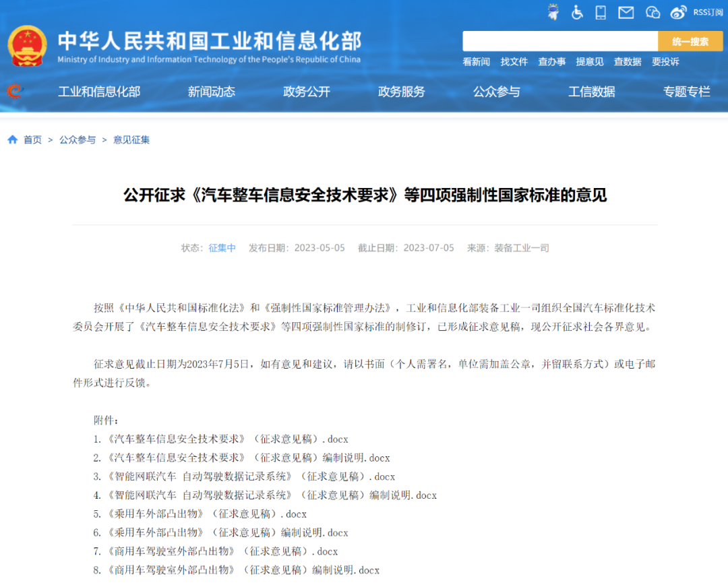Click the article headline 公开征求…意见
The height and width of the screenshot is (587, 728).
[365, 195]
